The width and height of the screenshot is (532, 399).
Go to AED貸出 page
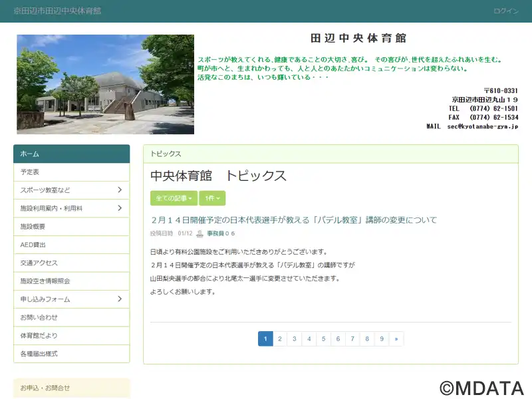point(71,245)
